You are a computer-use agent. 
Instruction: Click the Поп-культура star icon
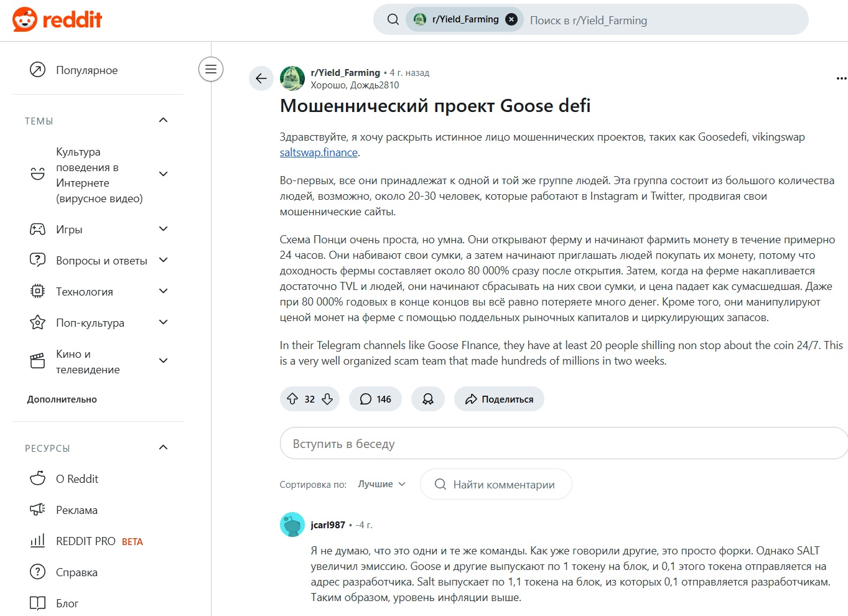click(38, 322)
